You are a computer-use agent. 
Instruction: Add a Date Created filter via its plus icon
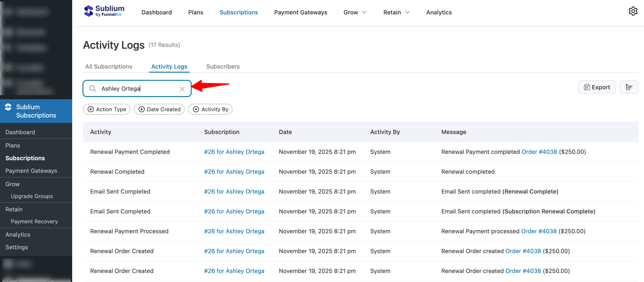tap(142, 109)
